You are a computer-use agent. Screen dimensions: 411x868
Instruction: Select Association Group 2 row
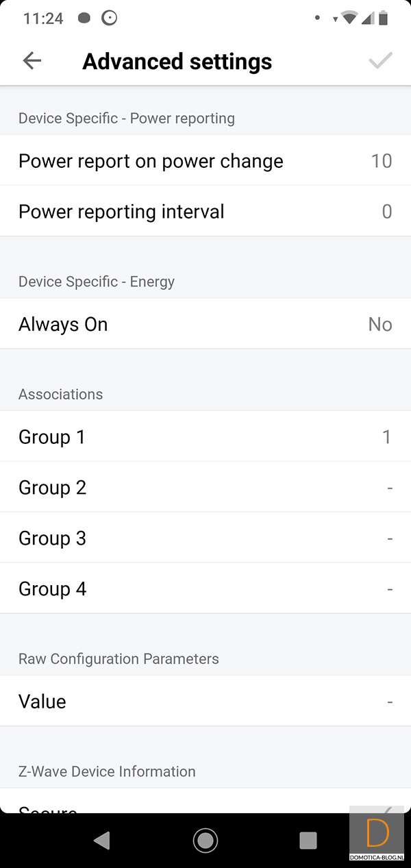click(206, 488)
